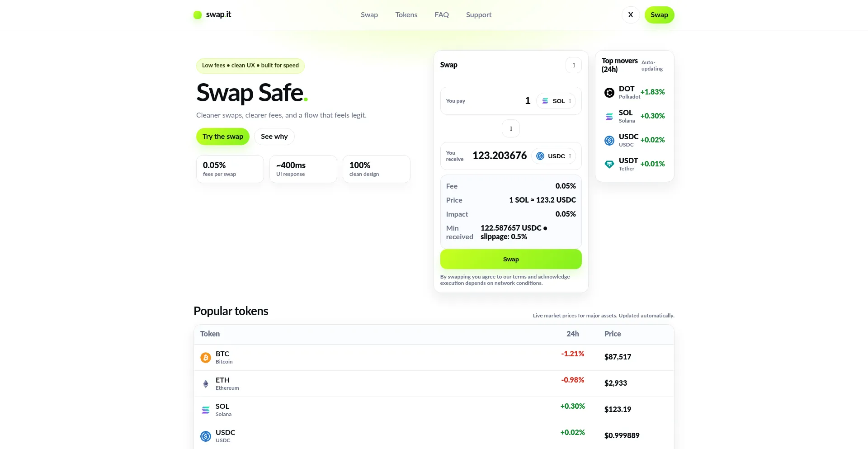Click the See why button

274,137
